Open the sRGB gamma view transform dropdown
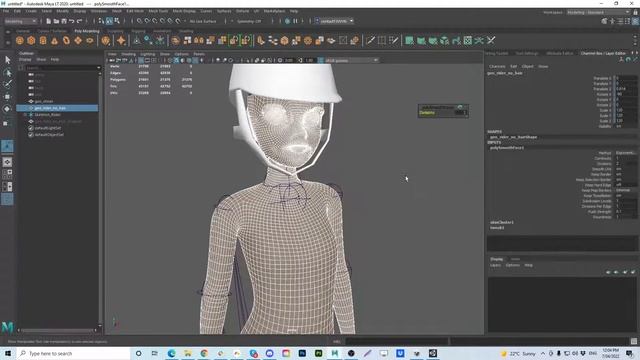 point(351,60)
